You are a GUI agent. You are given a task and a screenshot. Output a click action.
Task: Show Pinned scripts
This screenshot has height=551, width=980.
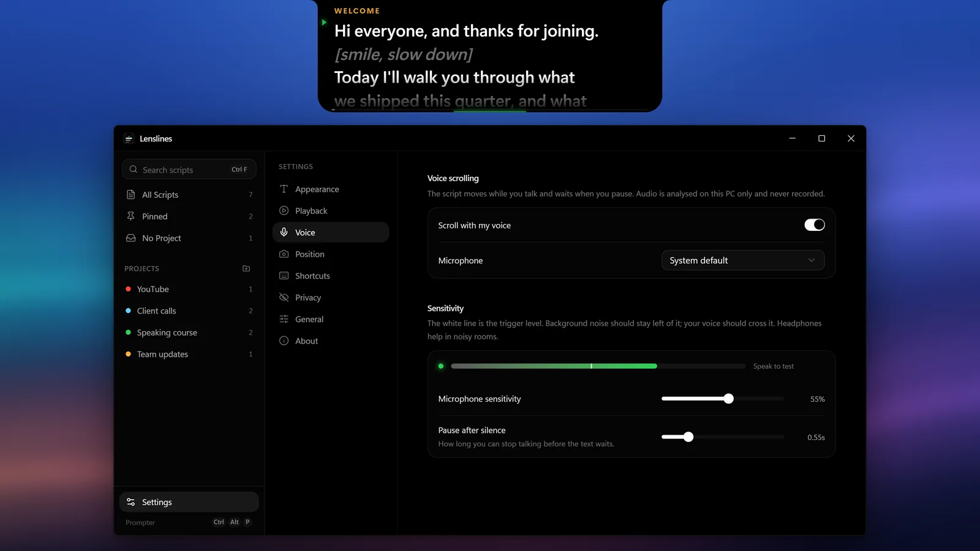pos(189,216)
